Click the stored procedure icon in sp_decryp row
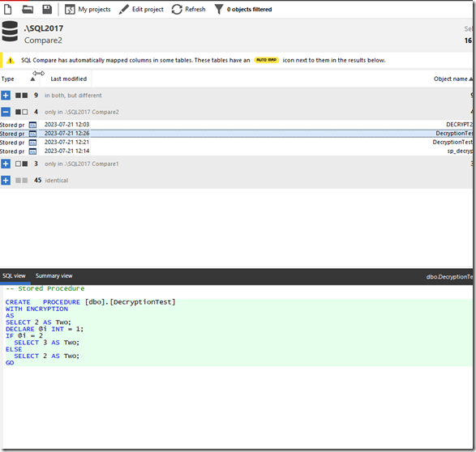Screen dimensions: 476x452 pos(32,151)
